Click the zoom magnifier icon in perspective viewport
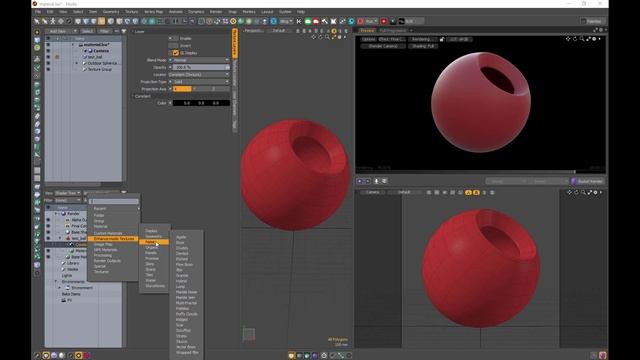This screenshot has height=360, width=640. coord(327,37)
